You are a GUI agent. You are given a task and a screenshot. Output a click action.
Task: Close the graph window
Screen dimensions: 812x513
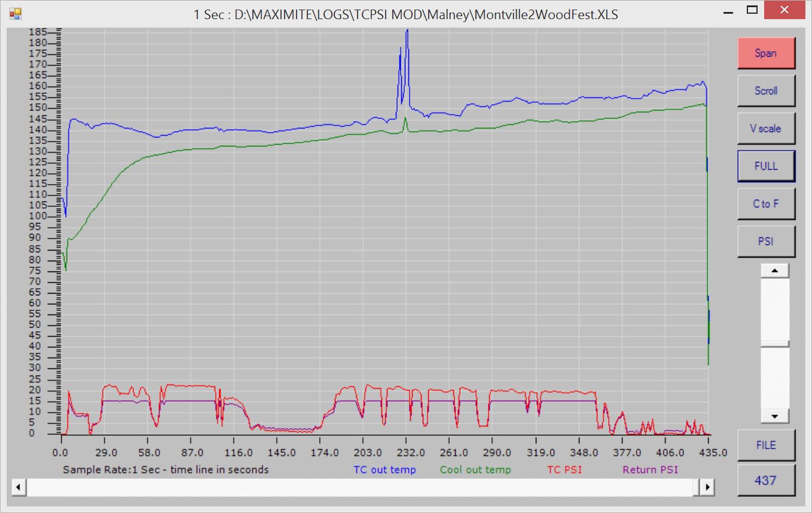(x=786, y=10)
